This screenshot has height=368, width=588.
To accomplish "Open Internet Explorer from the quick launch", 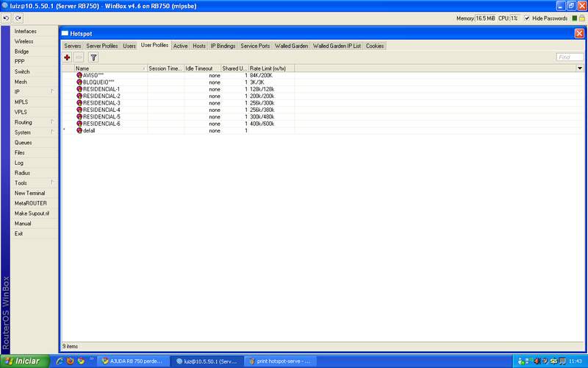I will [x=59, y=361].
